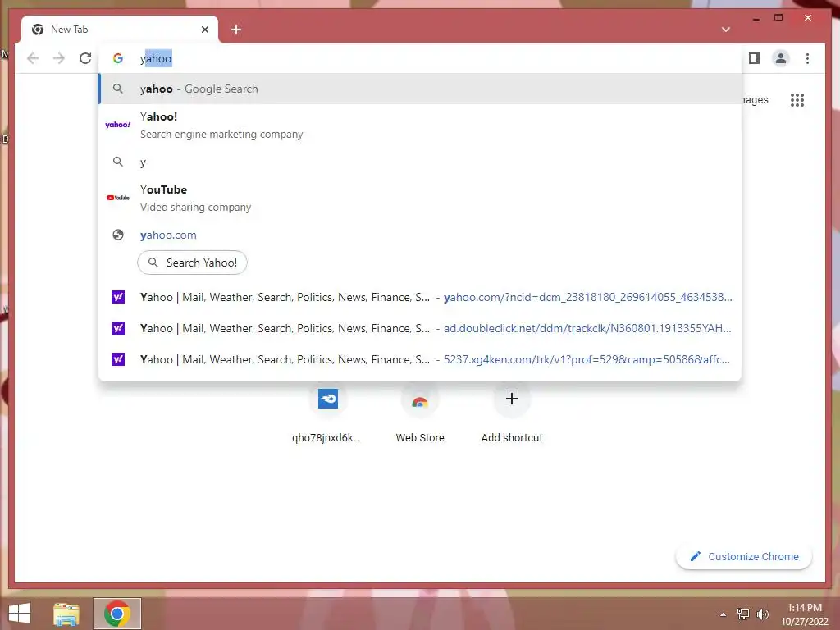This screenshot has width=840, height=630.
Task: Select Yahoo! Search engine marketing company suggestion
Action: coord(421,126)
